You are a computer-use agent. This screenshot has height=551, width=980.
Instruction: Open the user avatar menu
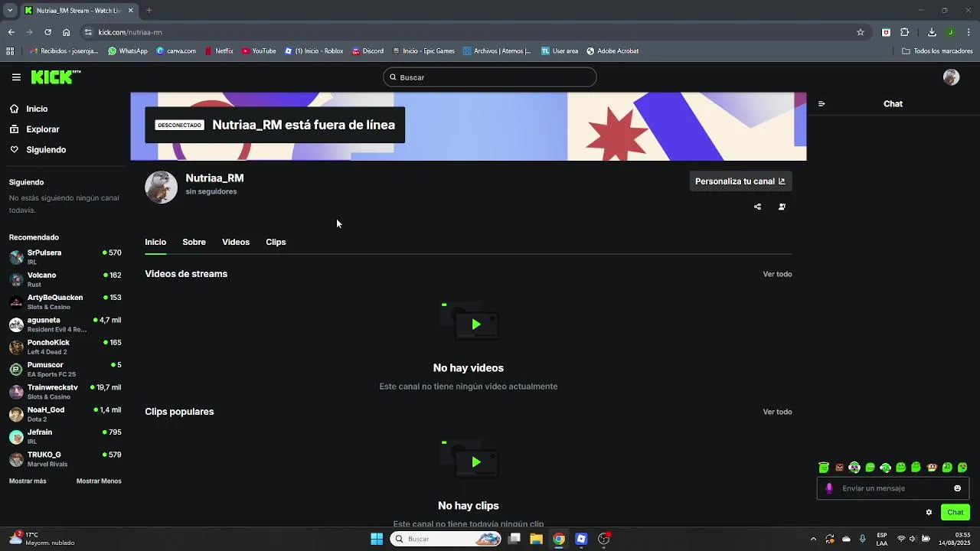(951, 77)
